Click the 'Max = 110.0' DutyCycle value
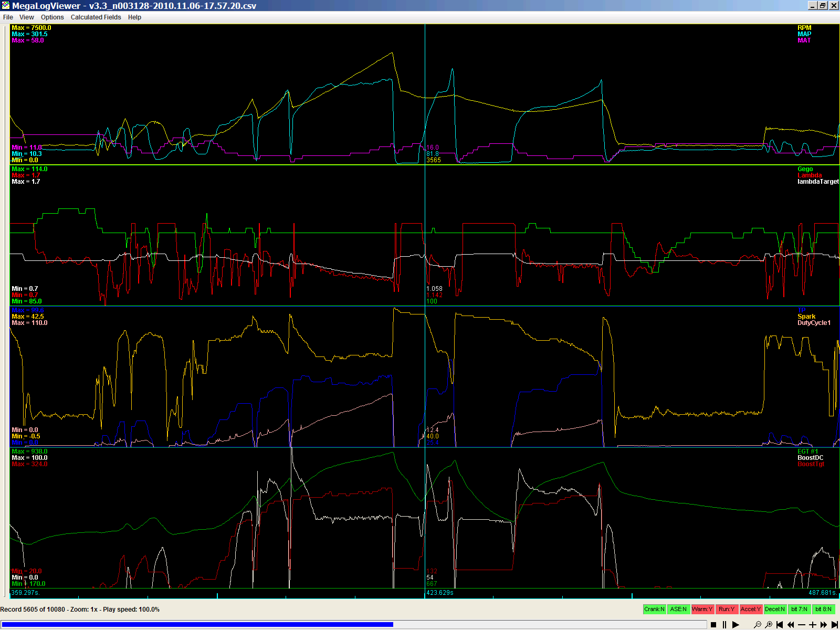 click(x=29, y=323)
